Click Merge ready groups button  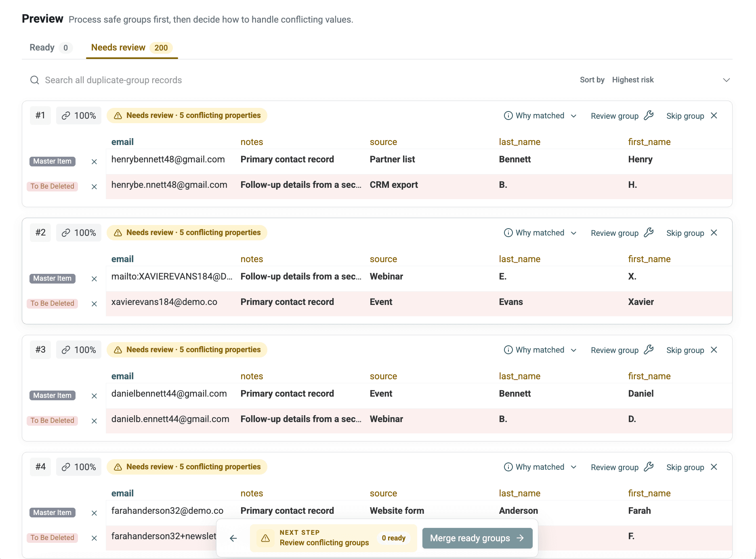point(477,538)
